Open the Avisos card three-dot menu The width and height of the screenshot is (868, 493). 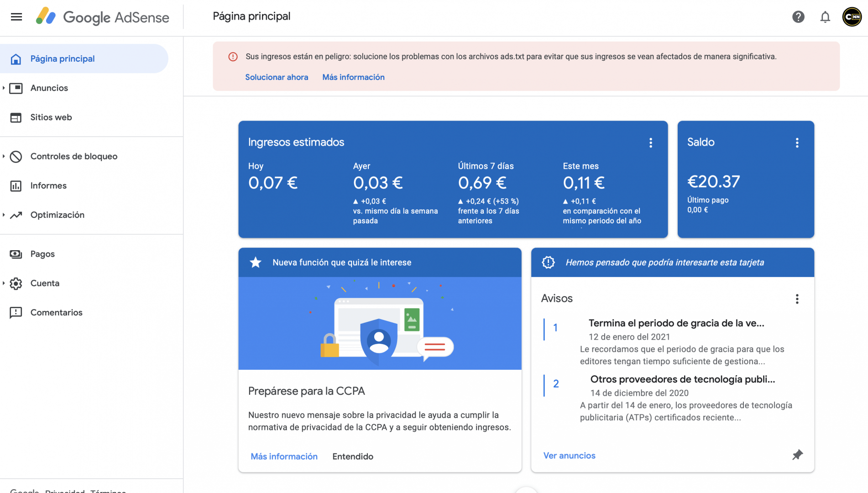click(x=797, y=299)
